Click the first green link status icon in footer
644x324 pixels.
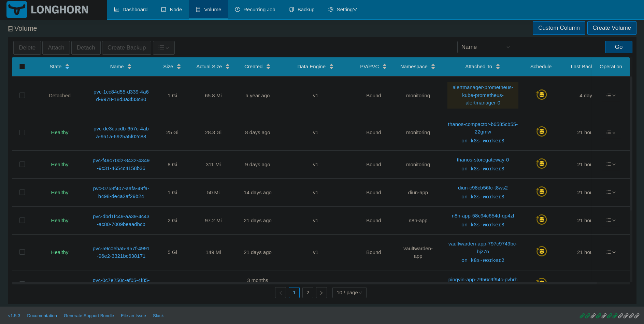582,316
